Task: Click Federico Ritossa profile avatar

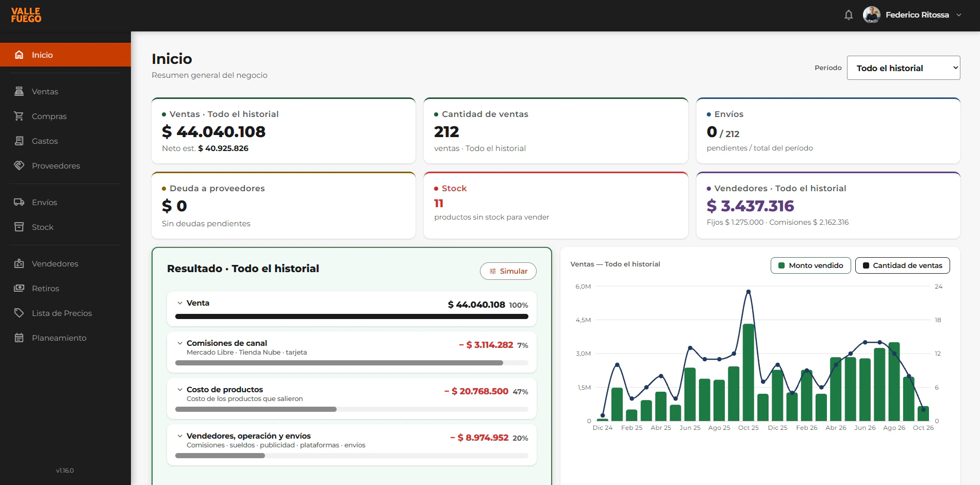Action: click(872, 15)
